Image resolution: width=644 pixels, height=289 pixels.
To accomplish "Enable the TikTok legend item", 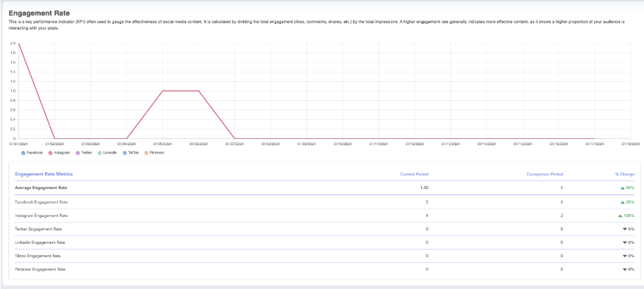I will pos(125,152).
